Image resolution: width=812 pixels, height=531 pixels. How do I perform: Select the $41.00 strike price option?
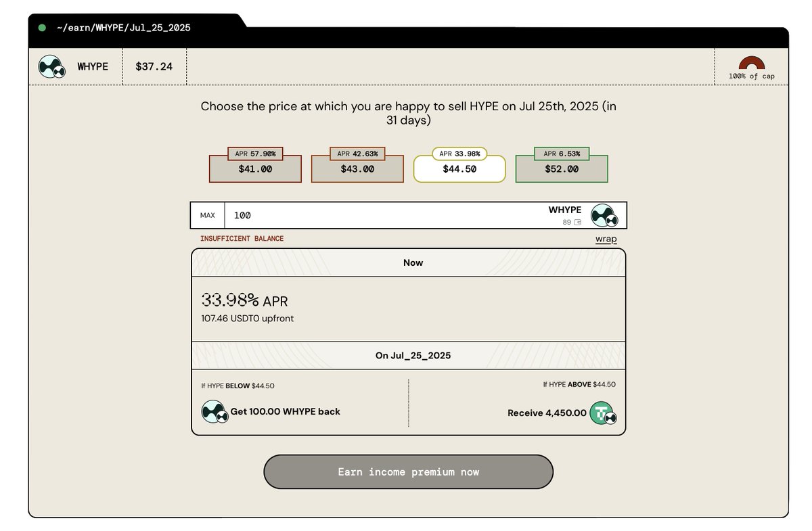pyautogui.click(x=255, y=169)
